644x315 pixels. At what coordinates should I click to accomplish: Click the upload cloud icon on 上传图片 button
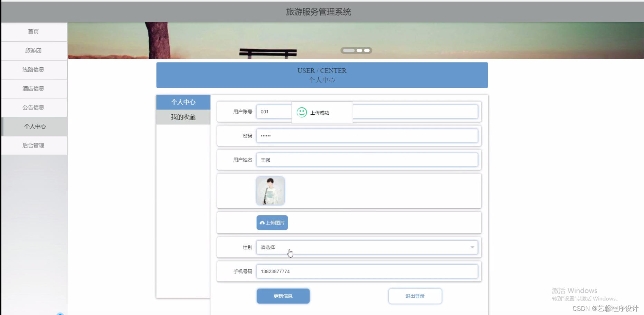(x=262, y=222)
